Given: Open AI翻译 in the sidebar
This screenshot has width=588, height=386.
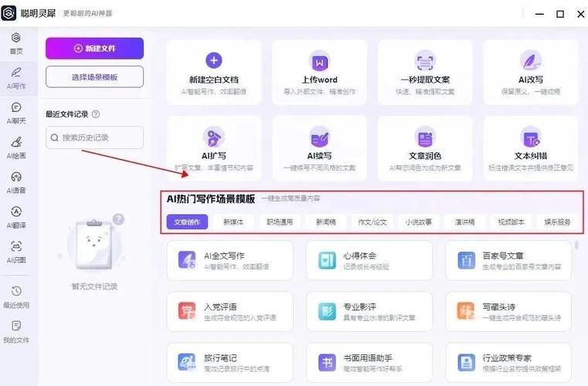Looking at the screenshot, I should 16,212.
